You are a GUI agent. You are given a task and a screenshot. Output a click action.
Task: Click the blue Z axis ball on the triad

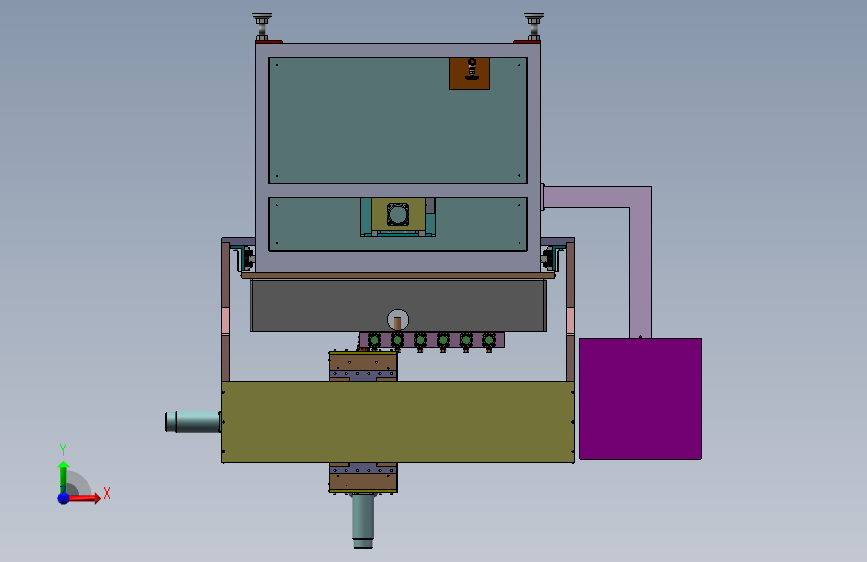coord(64,498)
